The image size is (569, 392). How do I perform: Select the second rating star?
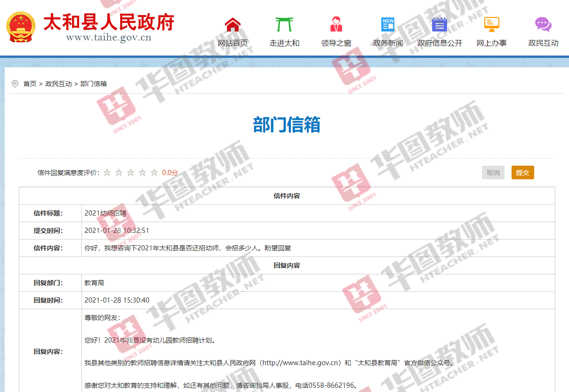pos(119,172)
